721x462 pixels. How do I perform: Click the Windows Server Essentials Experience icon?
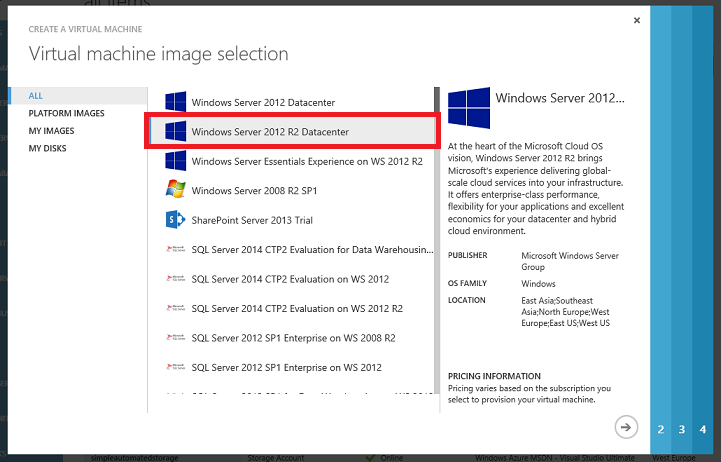pos(176,160)
